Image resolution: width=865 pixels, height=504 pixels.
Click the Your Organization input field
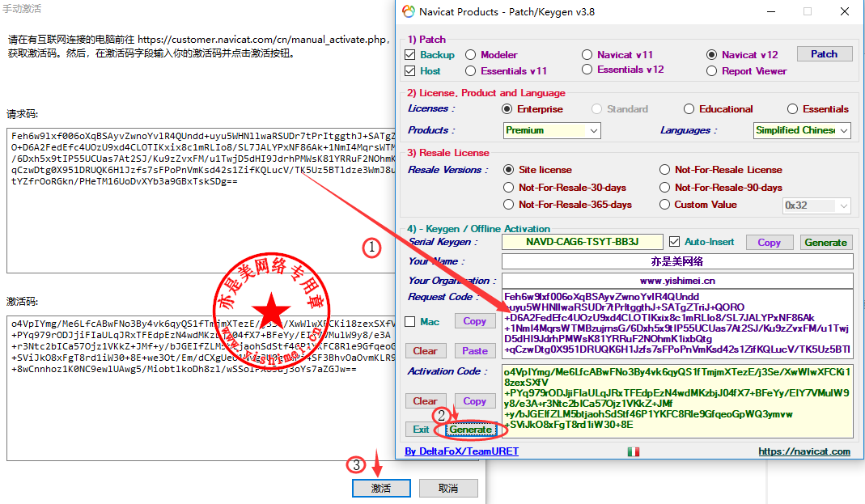tap(677, 281)
